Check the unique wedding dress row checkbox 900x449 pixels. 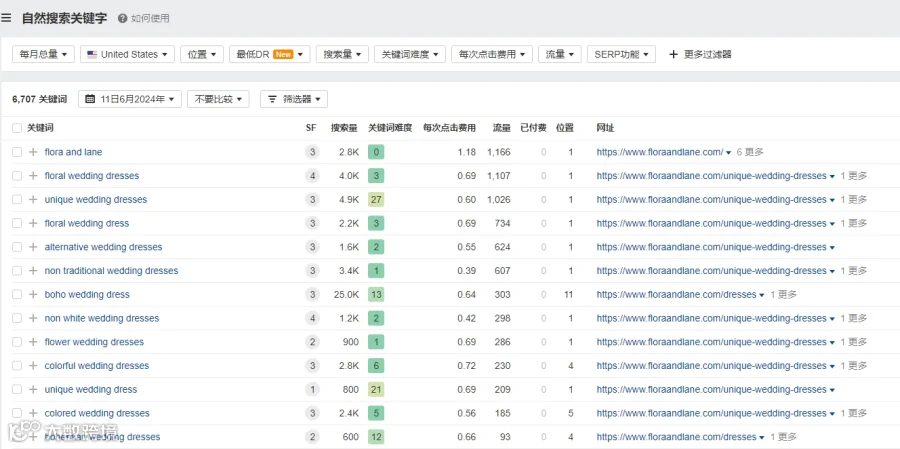(x=17, y=389)
